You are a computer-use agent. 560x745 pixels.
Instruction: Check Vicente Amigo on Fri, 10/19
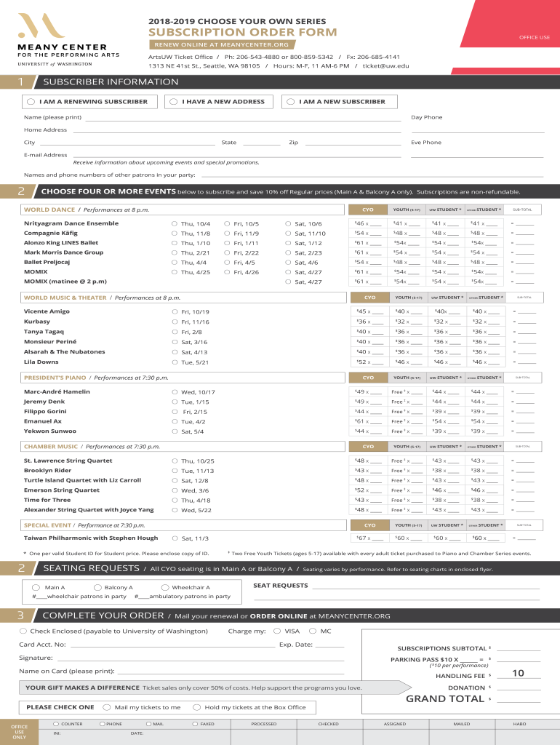175,311
